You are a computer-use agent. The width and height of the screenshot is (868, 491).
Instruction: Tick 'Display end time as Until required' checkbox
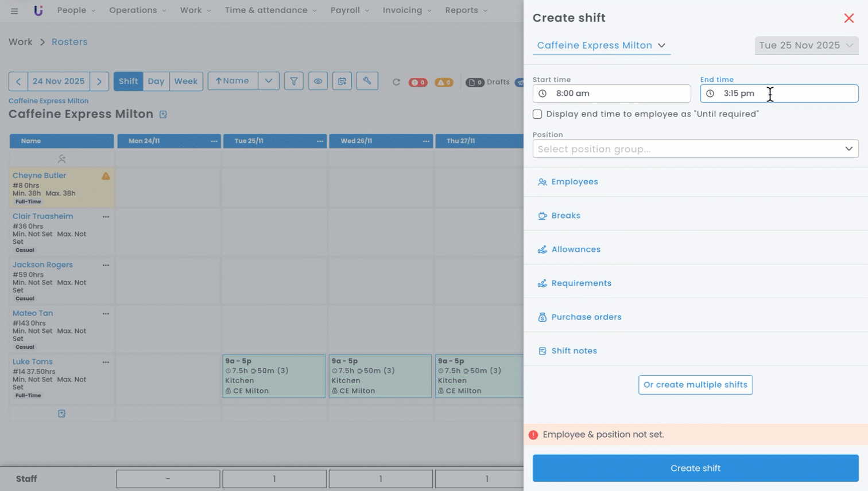click(537, 114)
